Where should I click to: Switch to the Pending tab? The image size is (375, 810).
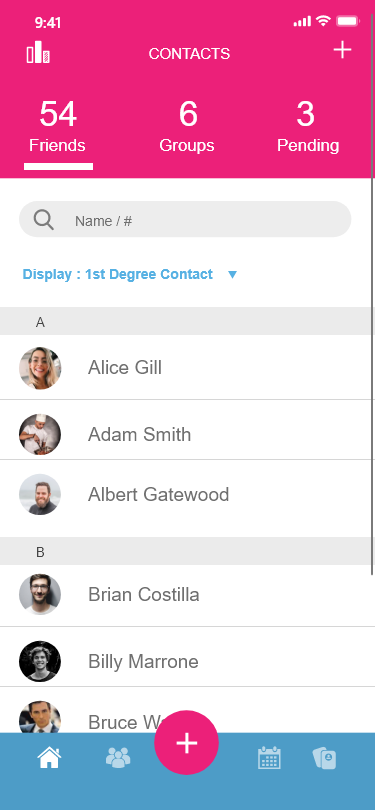[x=308, y=127]
